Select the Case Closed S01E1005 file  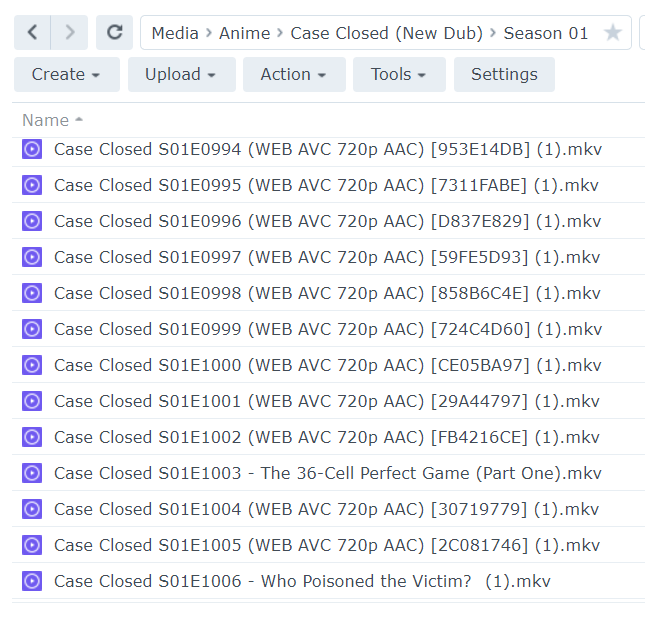[x=327, y=545]
